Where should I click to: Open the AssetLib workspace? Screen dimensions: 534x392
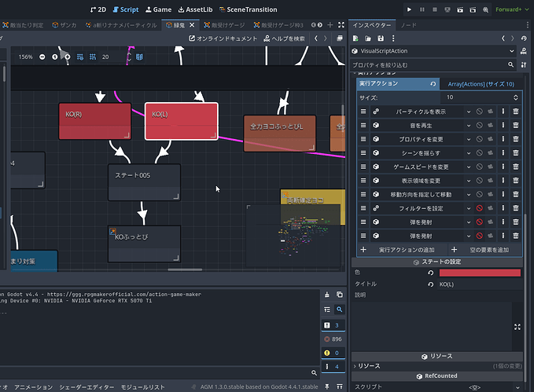[196, 9]
